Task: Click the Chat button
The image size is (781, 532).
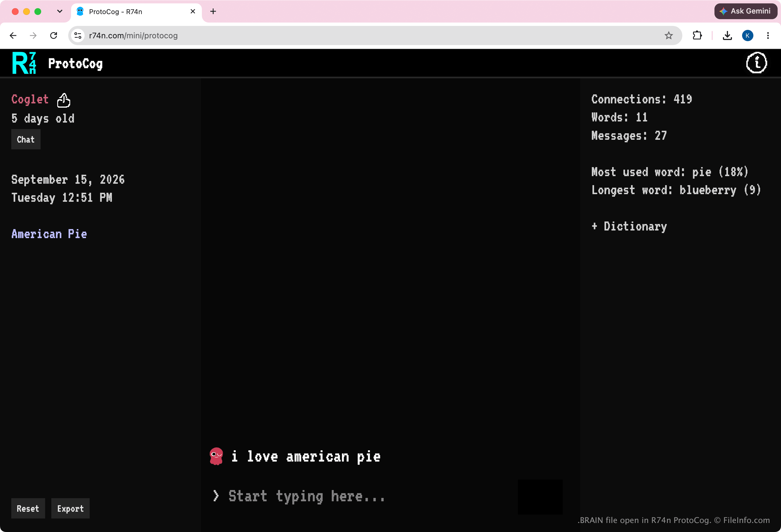Action: (x=26, y=139)
